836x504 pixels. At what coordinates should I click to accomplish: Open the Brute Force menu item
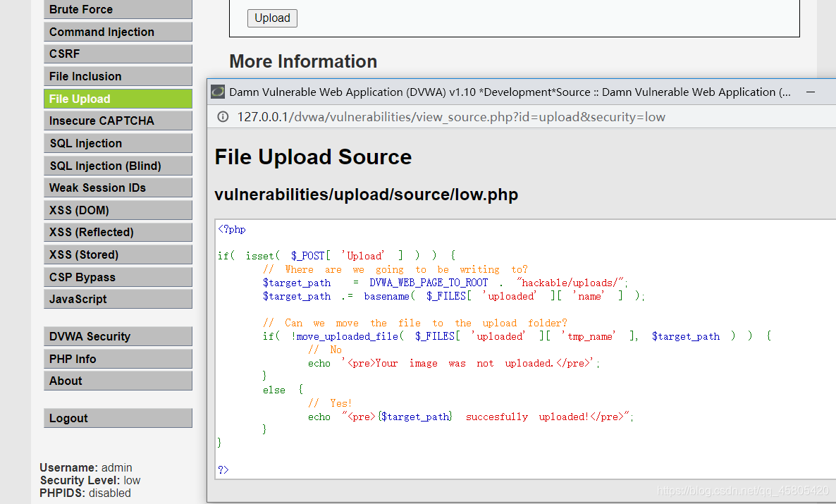pos(118,10)
